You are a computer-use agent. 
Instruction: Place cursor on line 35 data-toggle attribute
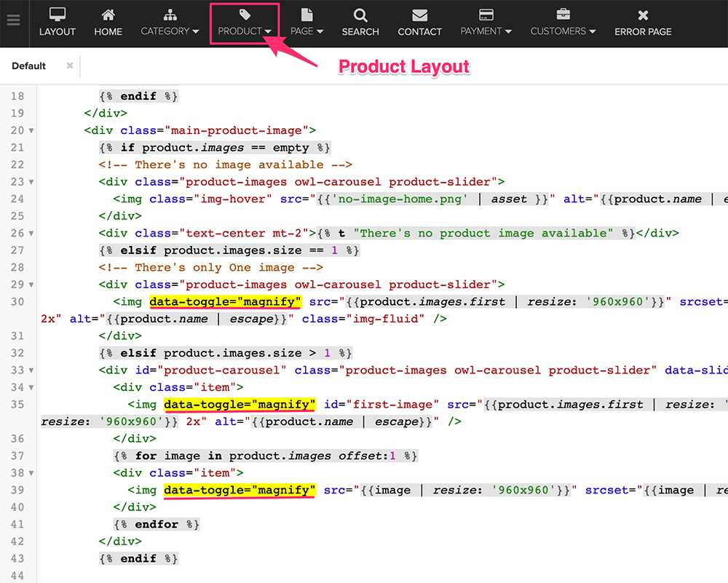click(240, 405)
